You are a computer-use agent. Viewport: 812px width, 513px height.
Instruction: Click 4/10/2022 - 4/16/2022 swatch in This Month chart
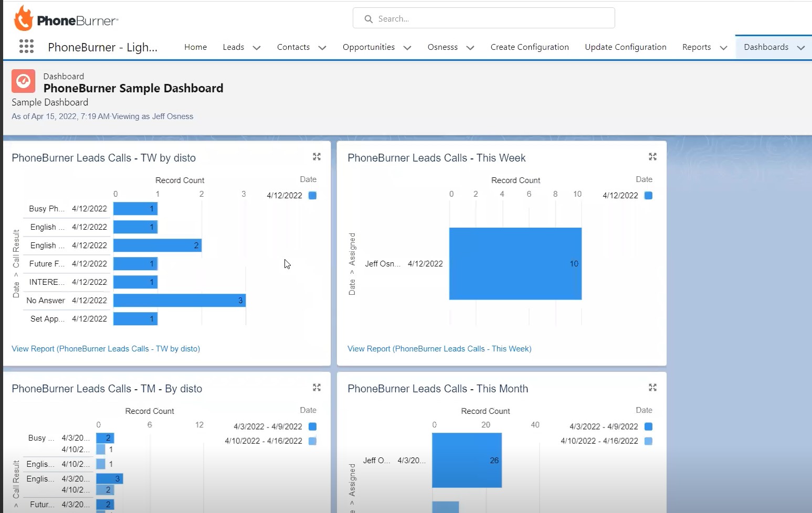[x=649, y=441]
